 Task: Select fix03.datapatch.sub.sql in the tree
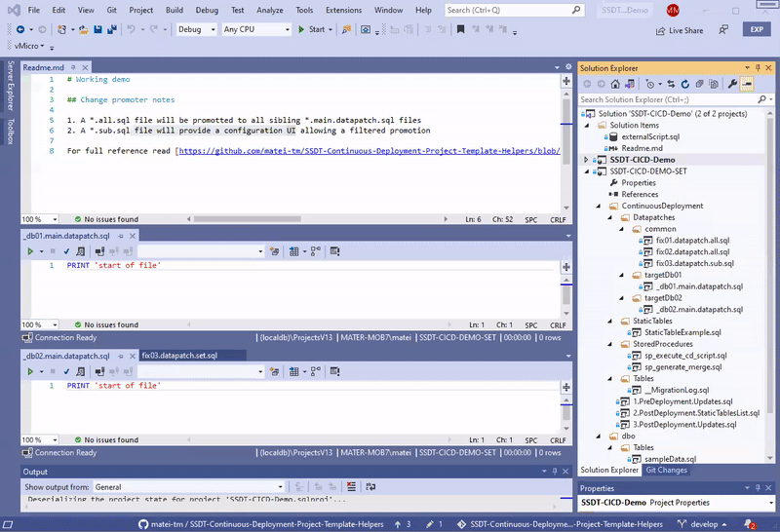(x=694, y=263)
